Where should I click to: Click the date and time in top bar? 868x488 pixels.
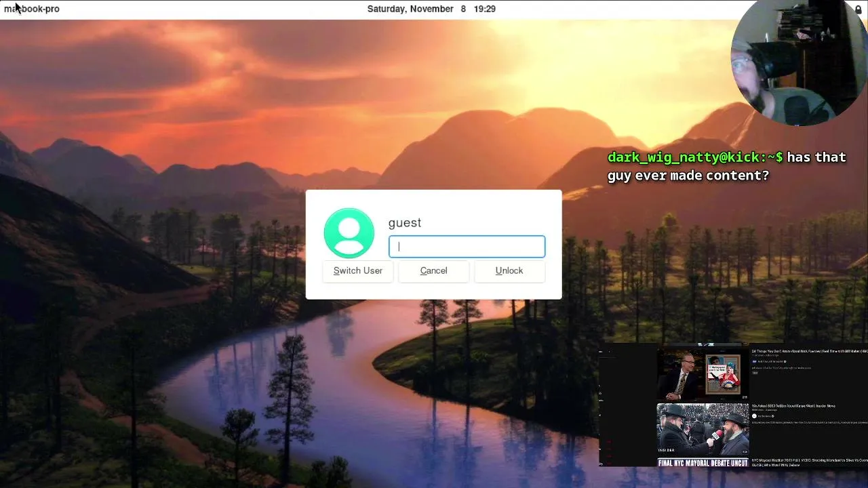click(431, 9)
